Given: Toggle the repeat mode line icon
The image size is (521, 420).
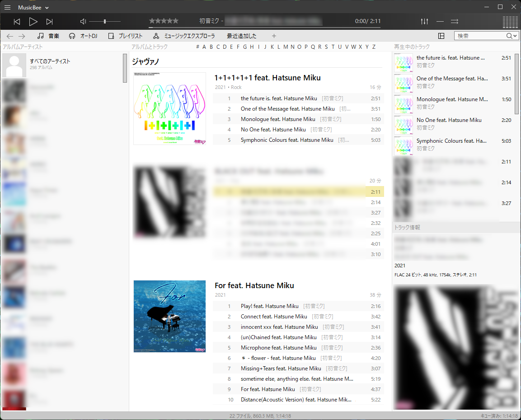Looking at the screenshot, I should (440, 21).
